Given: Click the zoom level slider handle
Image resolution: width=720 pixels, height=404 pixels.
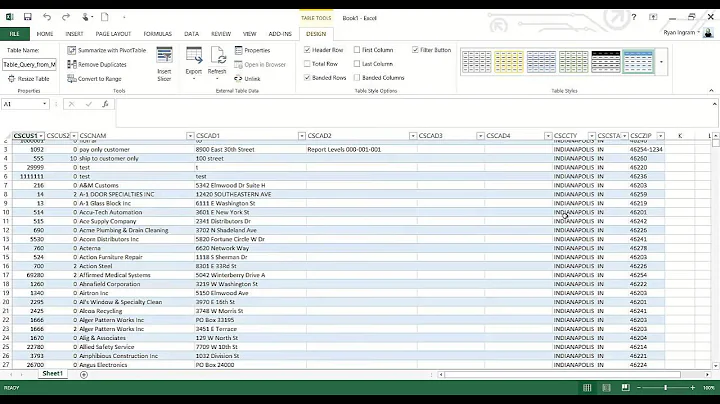Looking at the screenshot, I should tap(665, 388).
